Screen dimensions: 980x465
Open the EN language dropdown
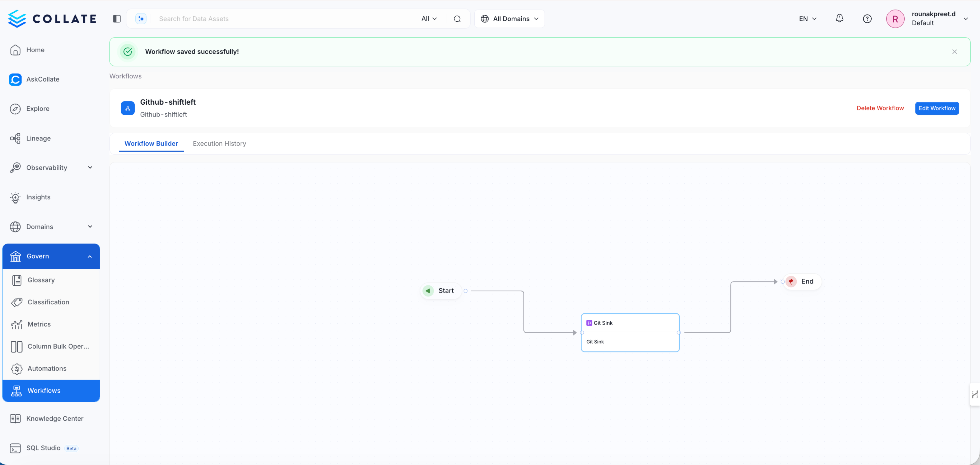tap(807, 18)
